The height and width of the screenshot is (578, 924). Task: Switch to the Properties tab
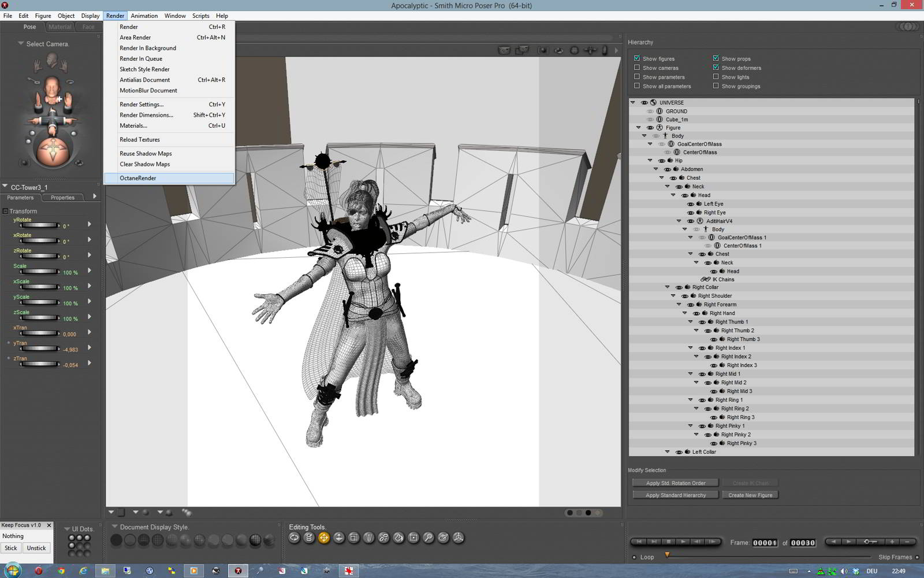pyautogui.click(x=62, y=198)
